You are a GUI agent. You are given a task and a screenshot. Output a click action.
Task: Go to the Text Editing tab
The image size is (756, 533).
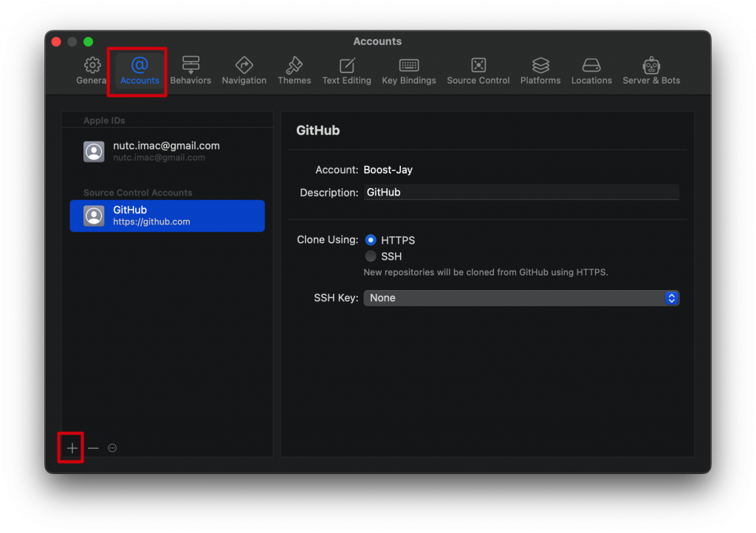click(x=347, y=71)
